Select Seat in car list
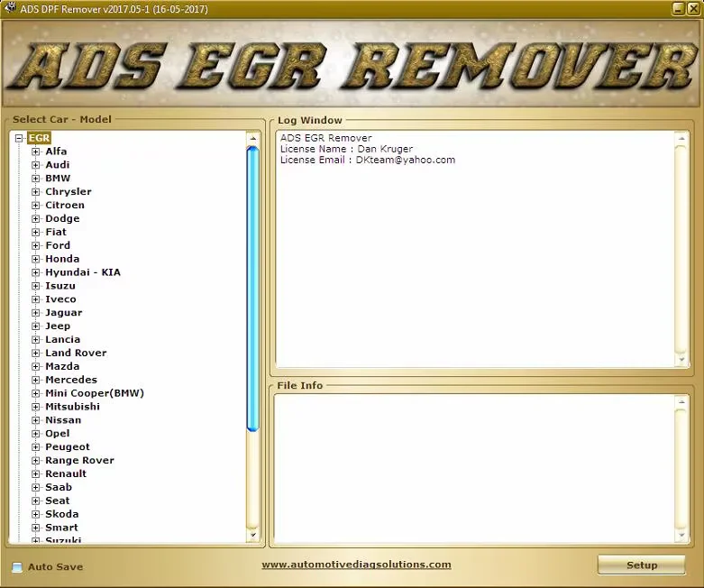 click(x=58, y=501)
